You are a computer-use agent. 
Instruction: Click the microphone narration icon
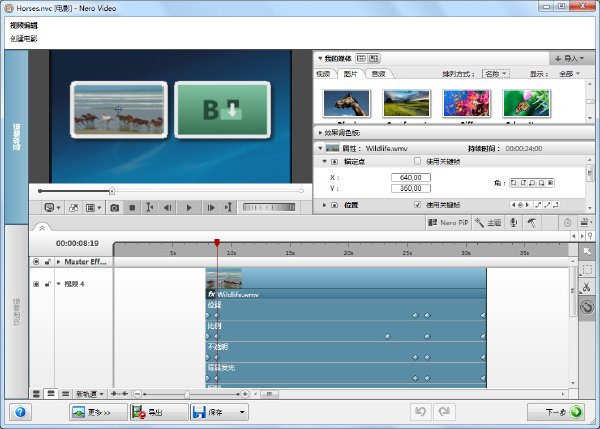(514, 222)
